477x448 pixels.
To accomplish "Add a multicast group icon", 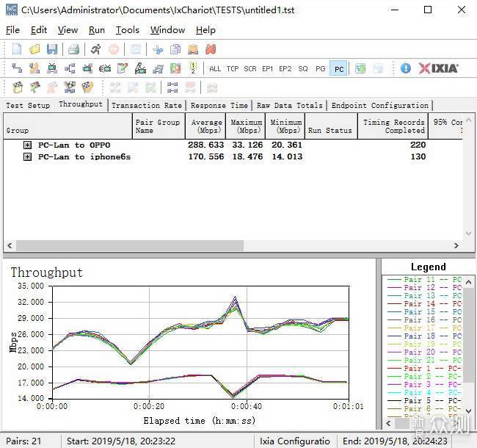I will (70, 68).
